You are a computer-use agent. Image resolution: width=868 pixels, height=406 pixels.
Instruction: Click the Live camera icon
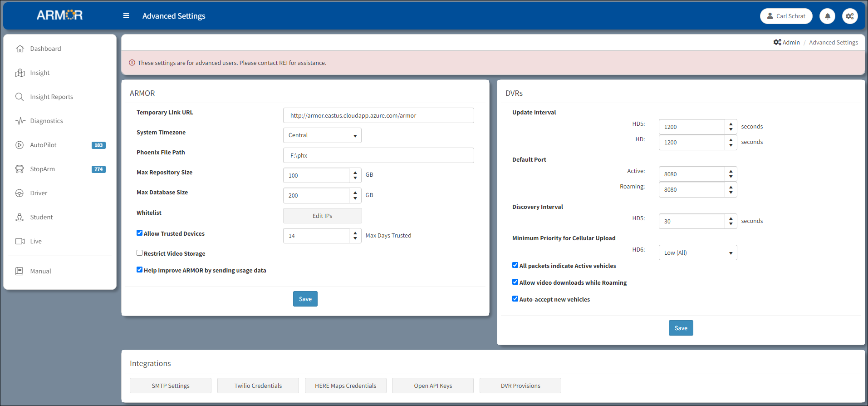point(20,241)
